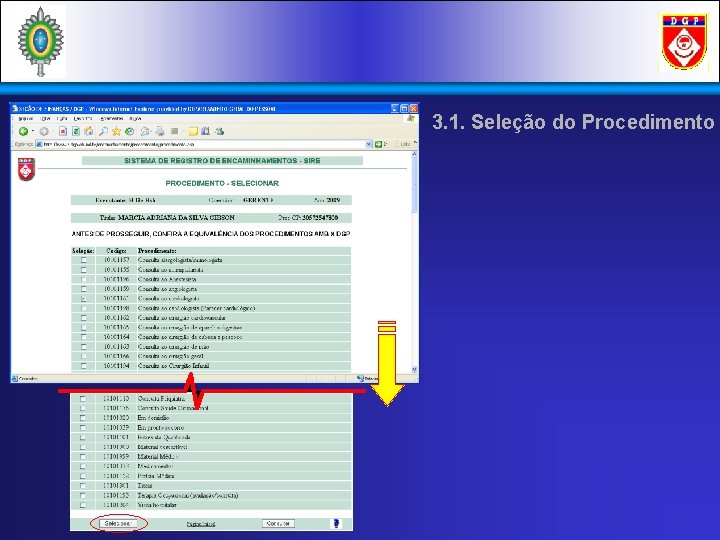Open the Ajuda menu
720x540 pixels.
(135, 118)
